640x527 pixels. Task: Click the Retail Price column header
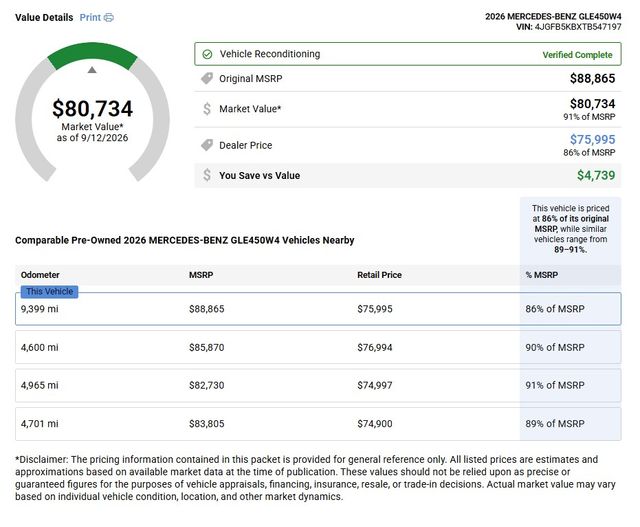coord(379,275)
